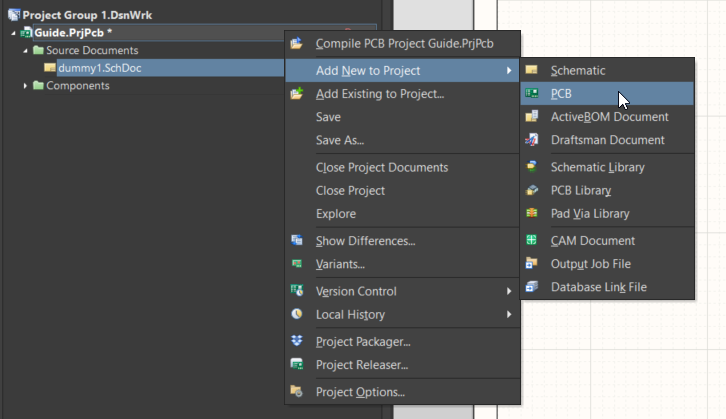The width and height of the screenshot is (726, 419).
Task: Open the Version Control submenu
Action: (356, 291)
